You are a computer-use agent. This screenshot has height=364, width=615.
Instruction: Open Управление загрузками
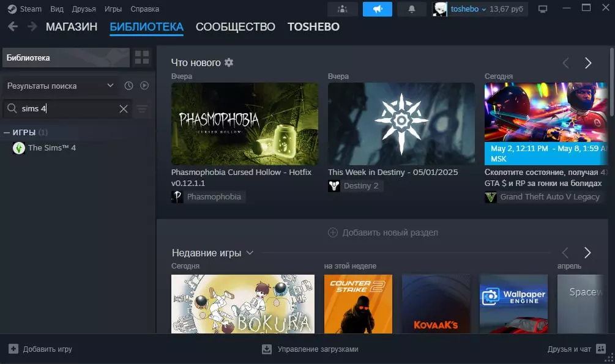pos(318,349)
